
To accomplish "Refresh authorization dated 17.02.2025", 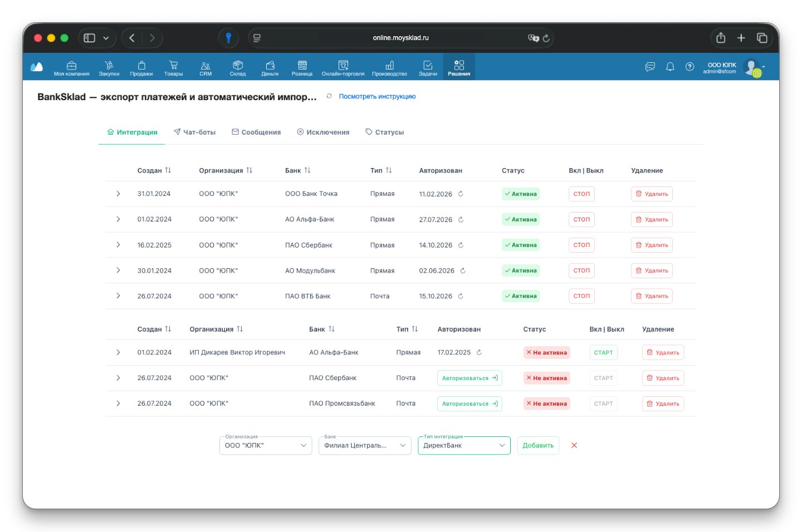I will (x=479, y=352).
